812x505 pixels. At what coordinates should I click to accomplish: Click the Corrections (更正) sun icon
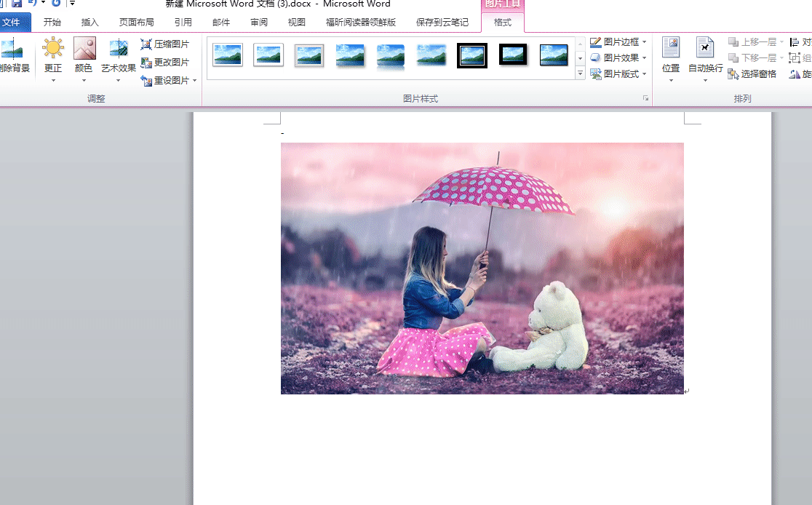53,49
